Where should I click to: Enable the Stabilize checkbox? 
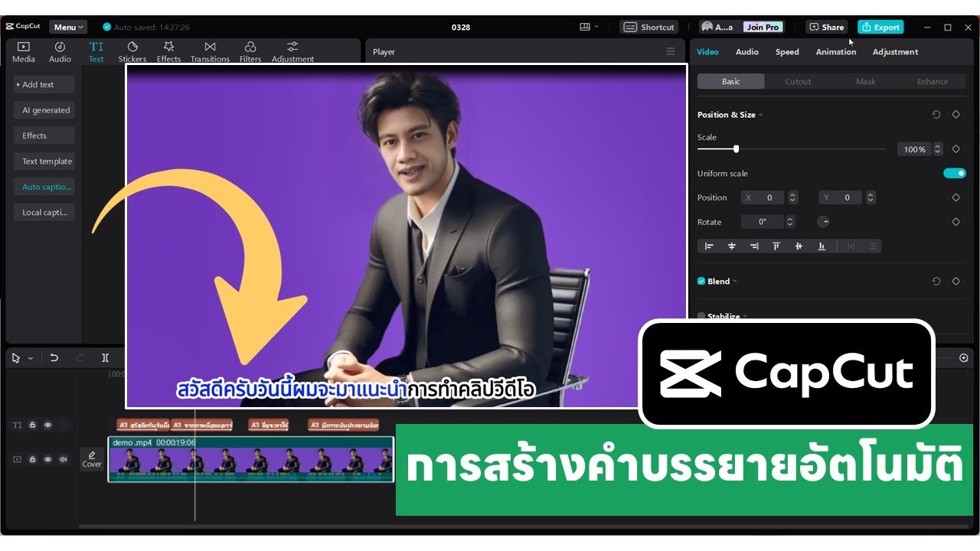click(701, 316)
